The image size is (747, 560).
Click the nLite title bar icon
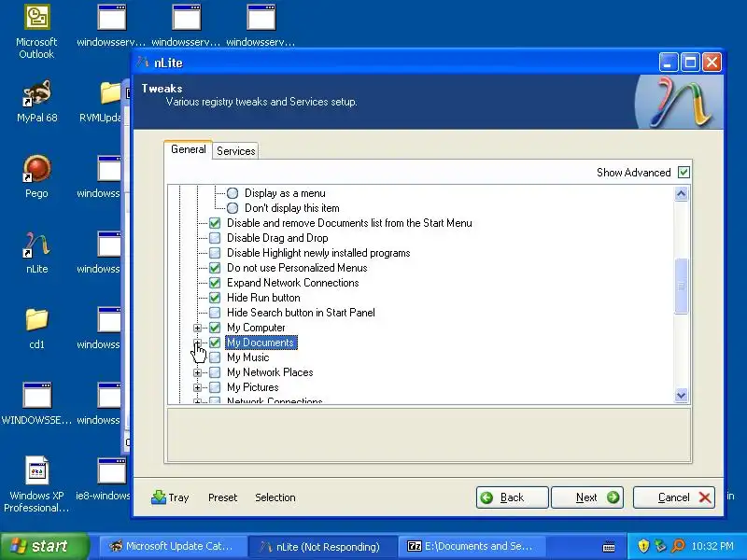143,63
